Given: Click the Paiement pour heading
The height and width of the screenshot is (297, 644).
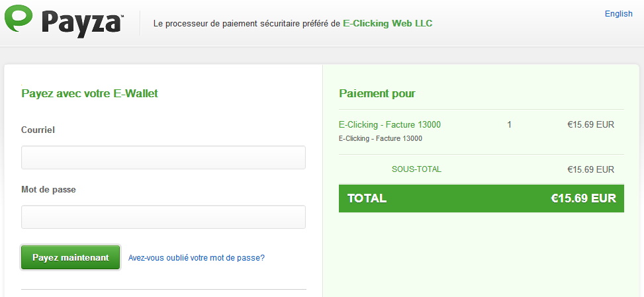Looking at the screenshot, I should [377, 93].
